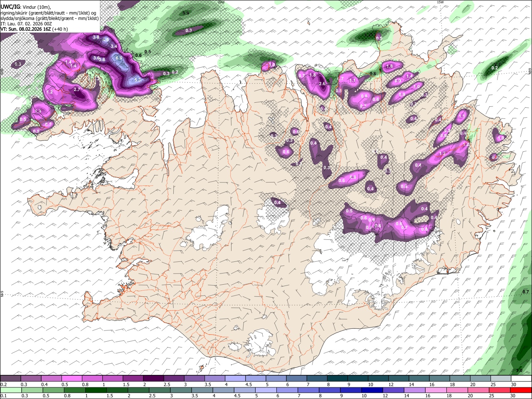This screenshot has width=532, height=399.
Task: Click the label 25 on the green rain scale
Action: click(x=492, y=395)
